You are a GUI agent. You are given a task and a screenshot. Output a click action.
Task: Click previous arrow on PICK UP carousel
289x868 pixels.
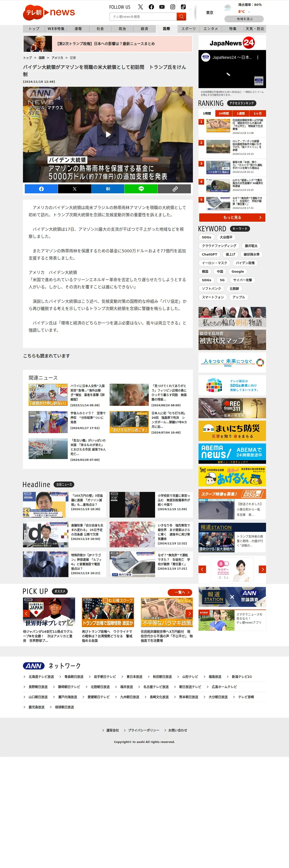pyautogui.click(x=26, y=613)
